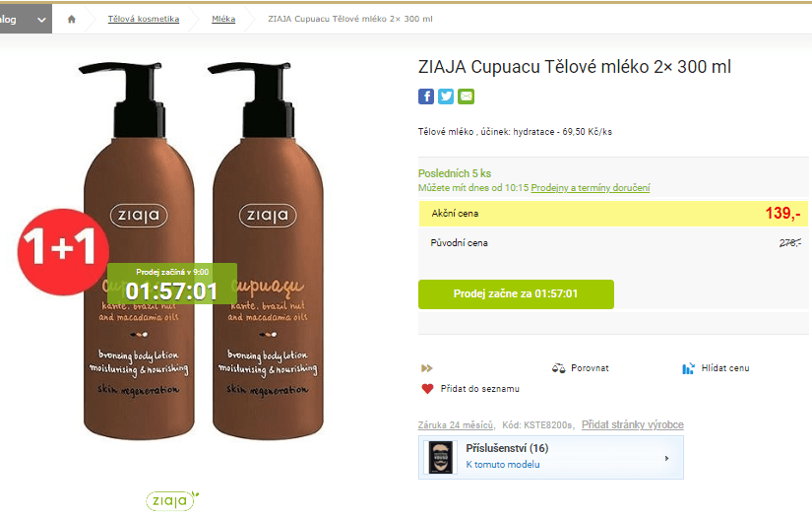Click the Porovnat scales icon
The height and width of the screenshot is (516, 812).
(558, 368)
